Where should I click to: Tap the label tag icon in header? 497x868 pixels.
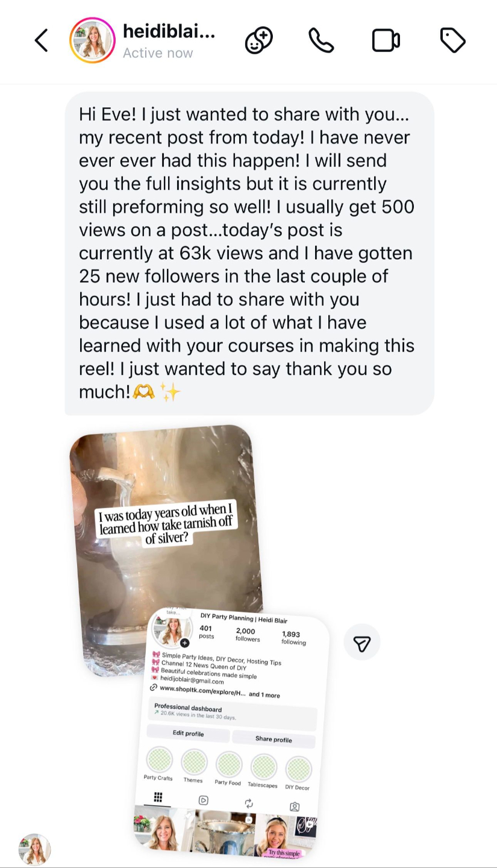452,41
